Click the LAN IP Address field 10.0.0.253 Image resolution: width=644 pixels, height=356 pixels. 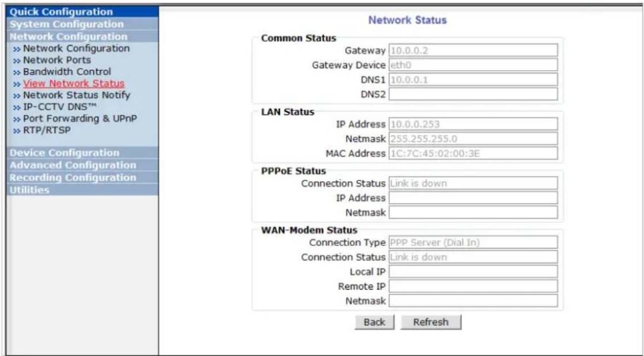click(x=473, y=124)
